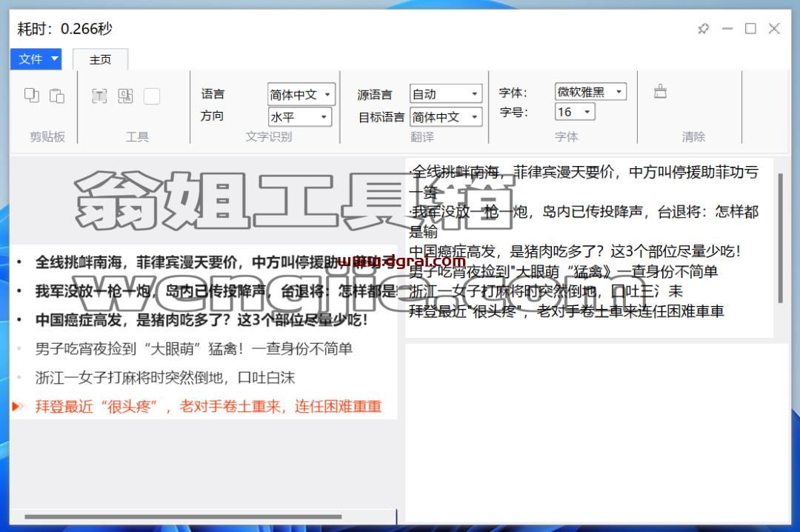
Task: Pin the window with the pushpin icon
Action: click(704, 29)
